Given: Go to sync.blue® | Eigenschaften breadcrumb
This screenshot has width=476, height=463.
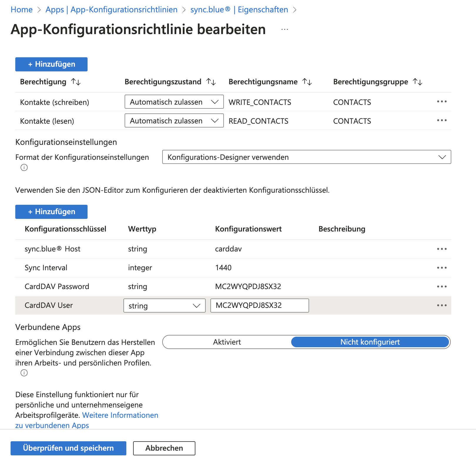Looking at the screenshot, I should pos(239,10).
